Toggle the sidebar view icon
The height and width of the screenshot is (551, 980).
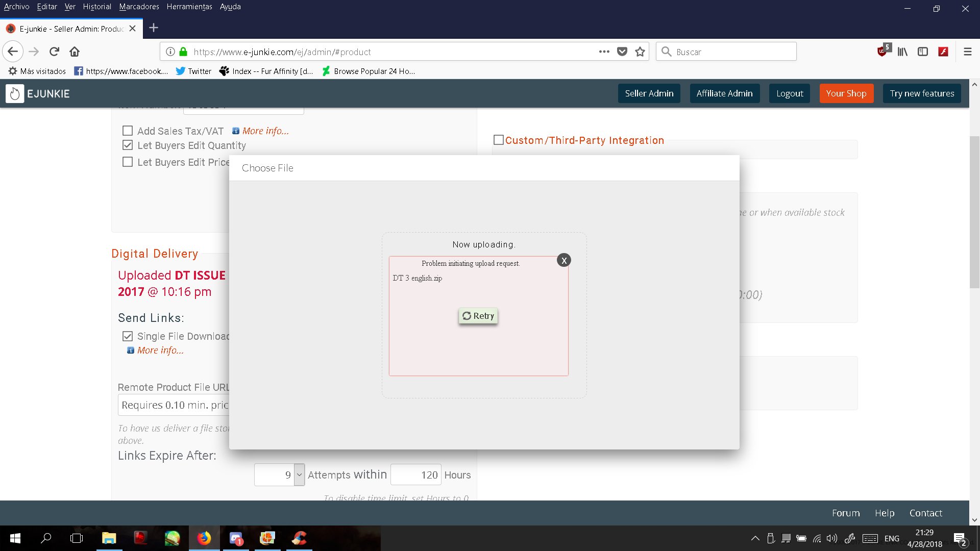point(922,52)
